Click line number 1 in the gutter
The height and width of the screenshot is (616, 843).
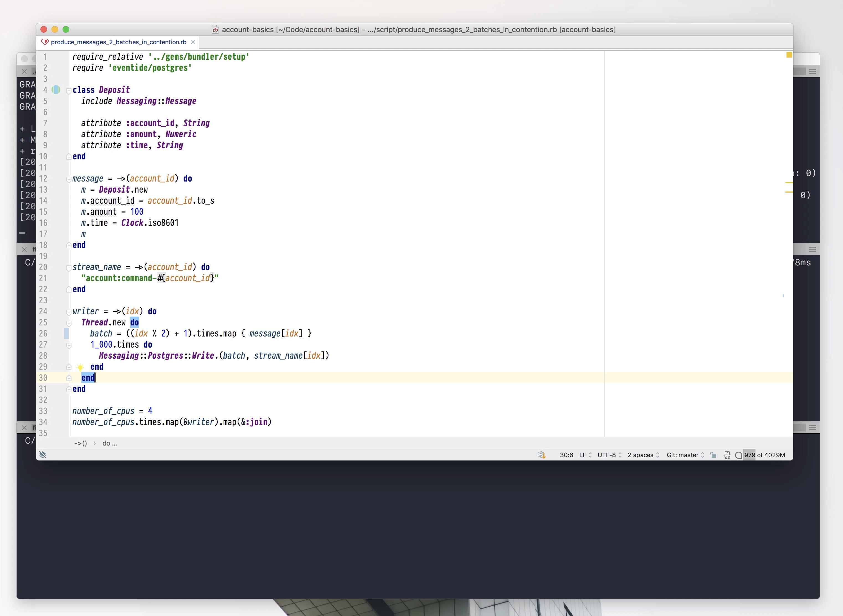click(x=45, y=57)
